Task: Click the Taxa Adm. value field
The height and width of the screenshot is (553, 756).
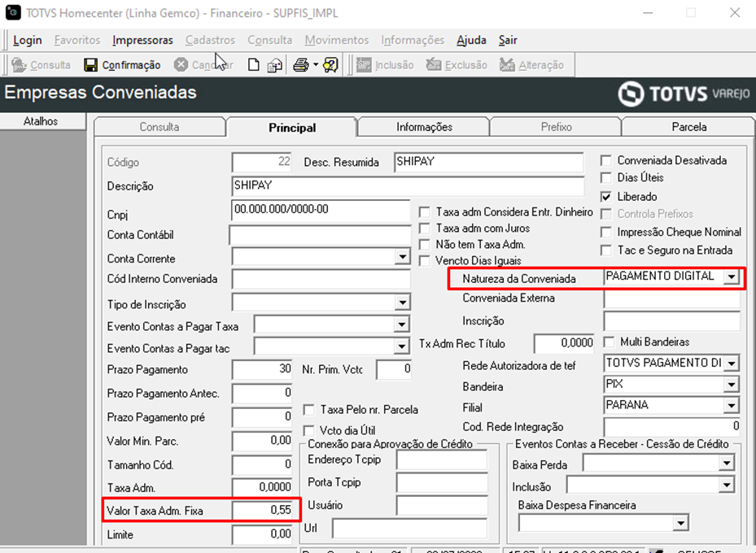Action: coord(262,487)
